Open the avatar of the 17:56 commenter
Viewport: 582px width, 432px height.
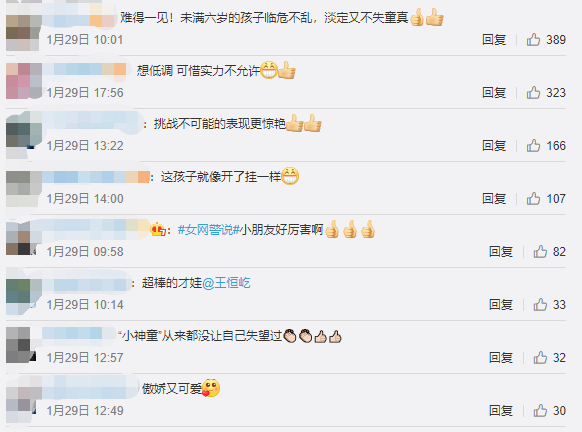[x=24, y=81]
